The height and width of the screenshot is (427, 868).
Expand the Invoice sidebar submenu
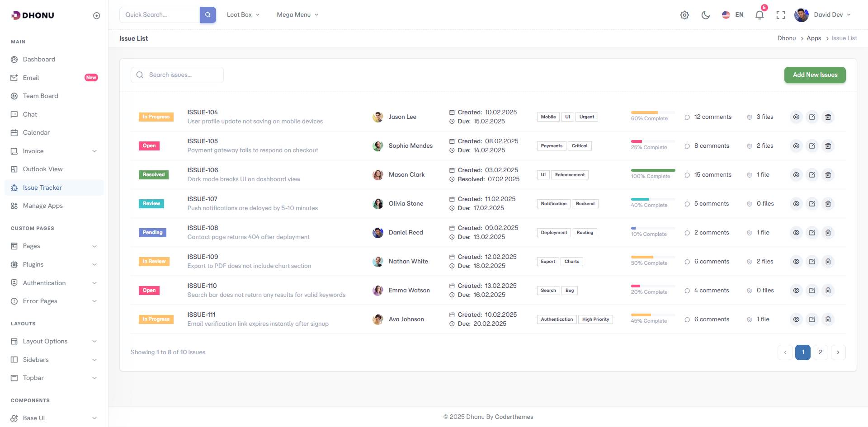[54, 151]
